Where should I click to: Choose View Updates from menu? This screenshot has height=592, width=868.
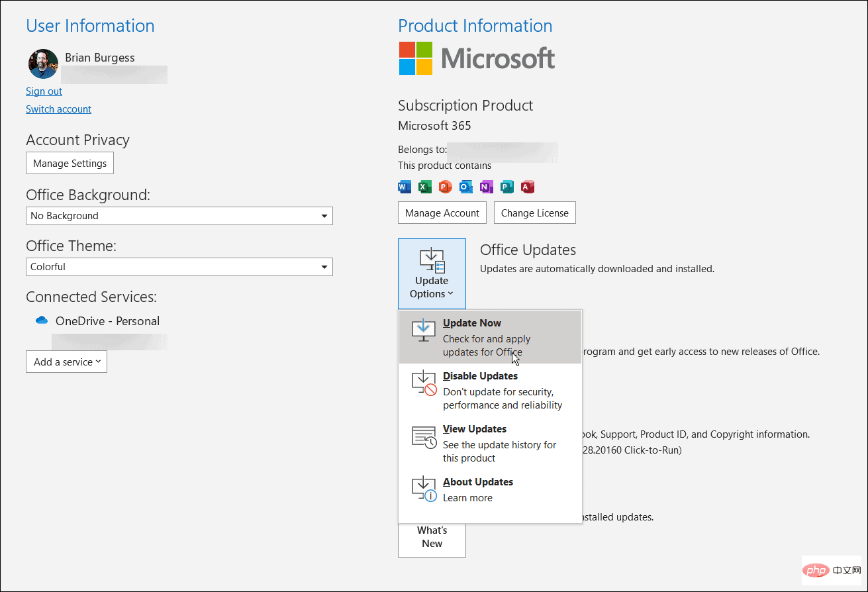pos(490,443)
